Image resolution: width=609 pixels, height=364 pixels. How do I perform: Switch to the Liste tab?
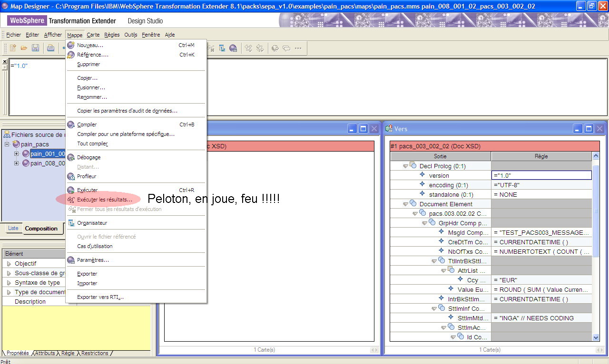[13, 229]
